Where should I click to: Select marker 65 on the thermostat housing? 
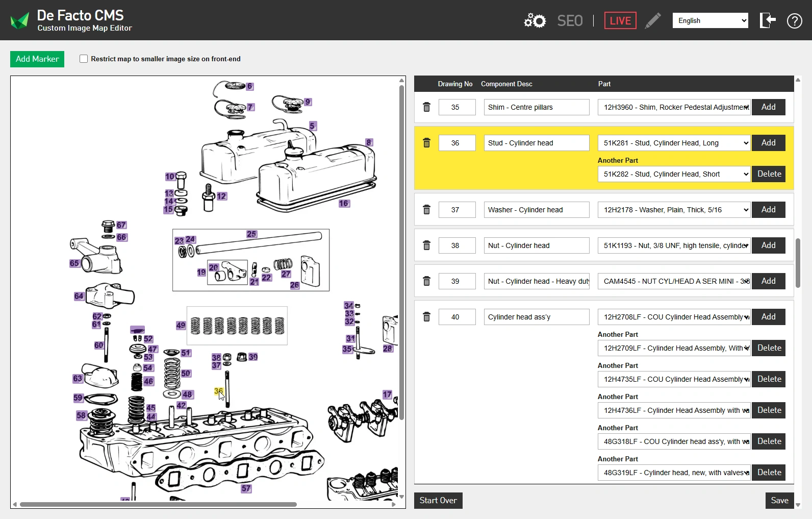coord(74,263)
